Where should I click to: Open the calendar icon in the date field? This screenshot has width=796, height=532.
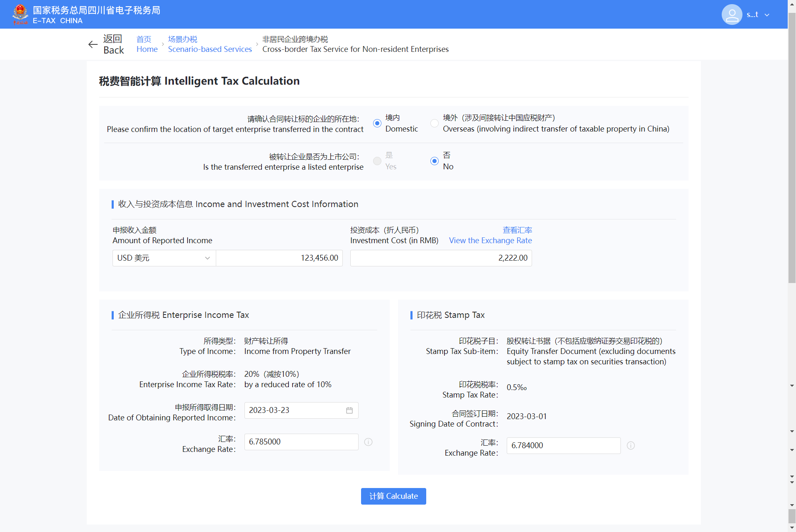click(x=349, y=410)
